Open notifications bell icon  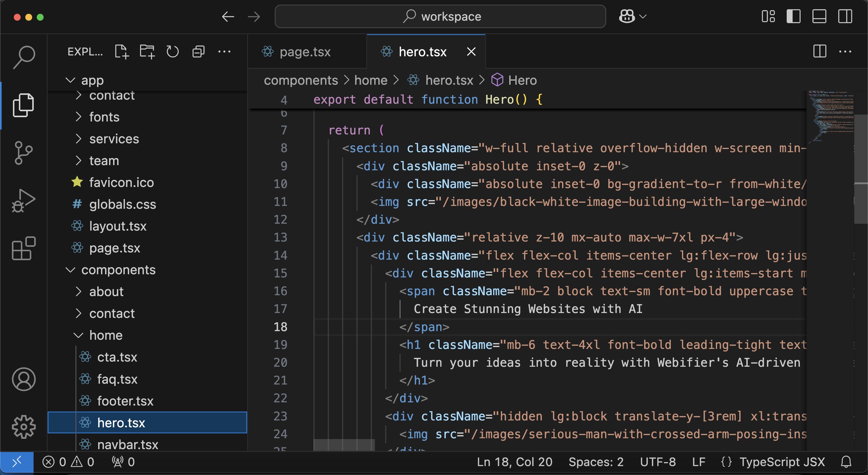[846, 462]
